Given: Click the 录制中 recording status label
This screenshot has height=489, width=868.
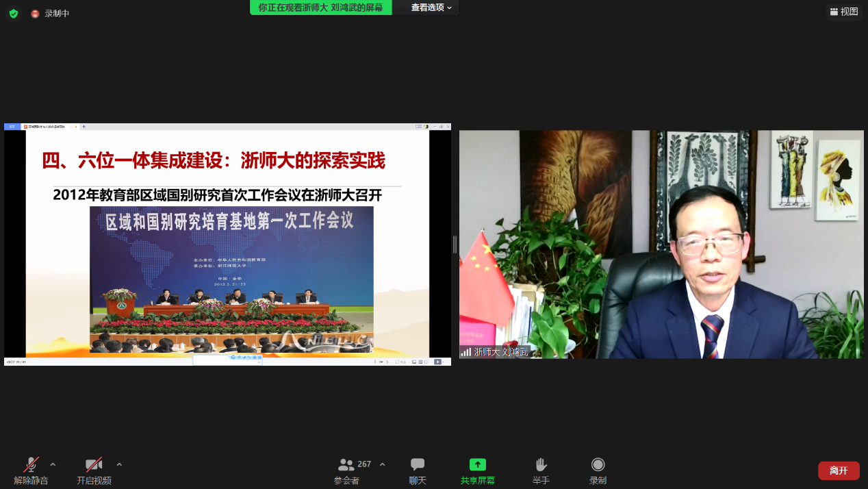Looking at the screenshot, I should tap(57, 14).
